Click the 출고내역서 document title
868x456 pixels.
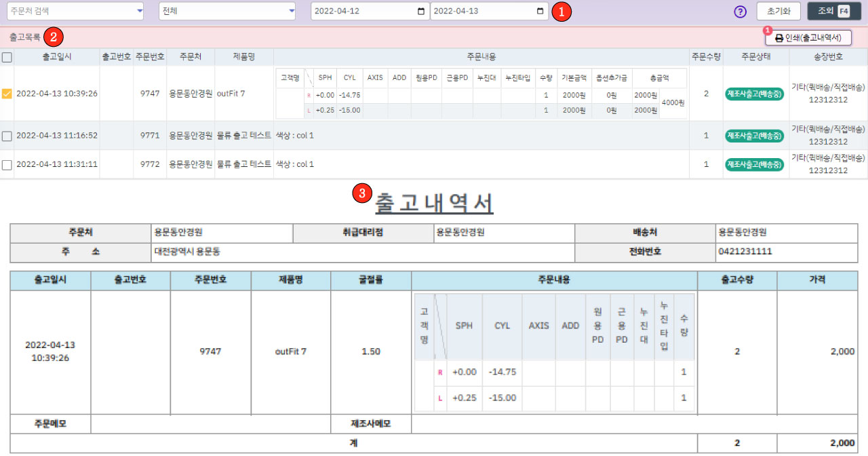pyautogui.click(x=434, y=203)
